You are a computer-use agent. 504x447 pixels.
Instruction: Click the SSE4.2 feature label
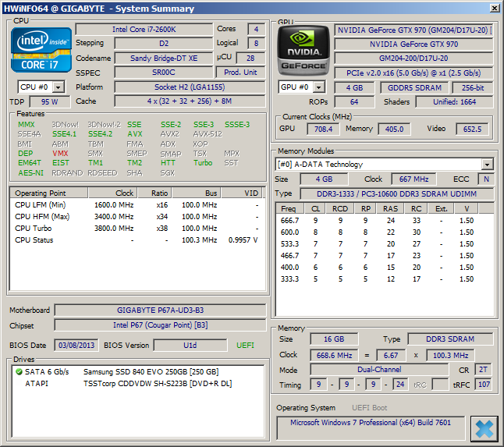coord(101,134)
